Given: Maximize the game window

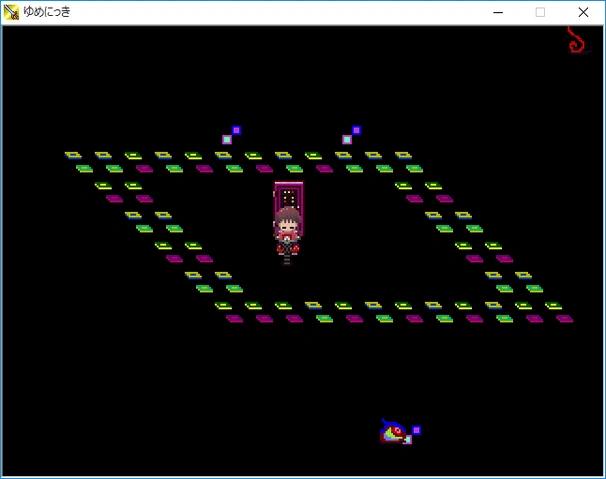Looking at the screenshot, I should (x=540, y=12).
